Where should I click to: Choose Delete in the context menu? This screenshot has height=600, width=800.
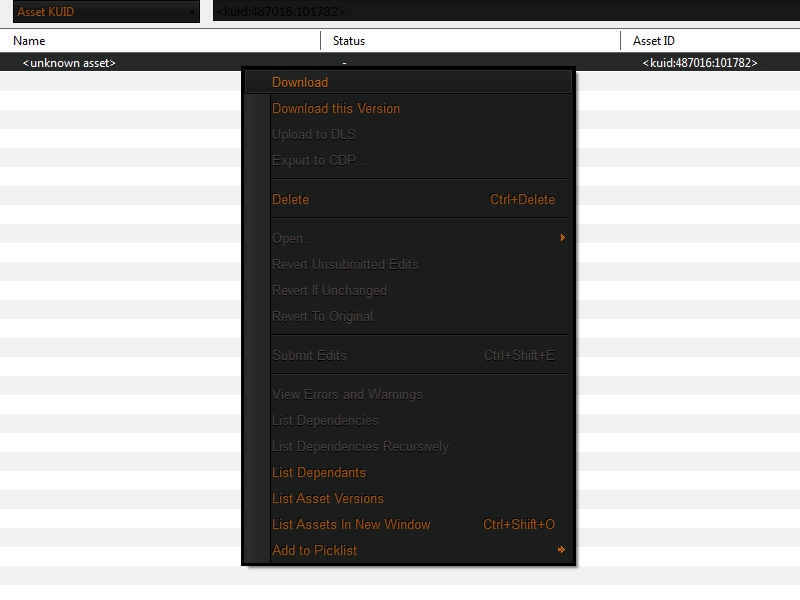291,200
